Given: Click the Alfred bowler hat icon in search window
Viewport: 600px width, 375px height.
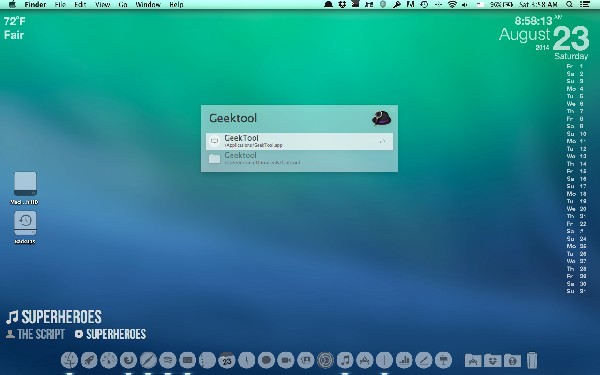Looking at the screenshot, I should 381,118.
